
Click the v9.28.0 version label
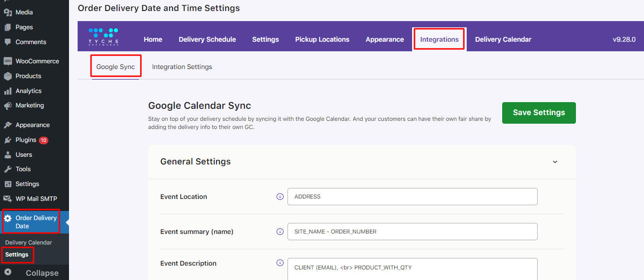(624, 39)
